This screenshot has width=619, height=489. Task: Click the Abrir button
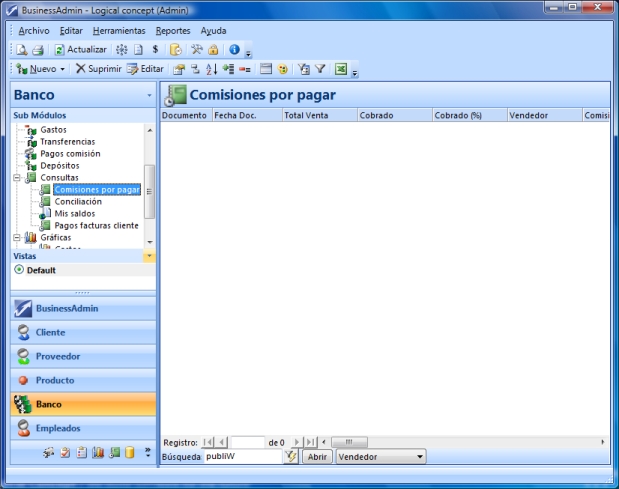pyautogui.click(x=317, y=456)
